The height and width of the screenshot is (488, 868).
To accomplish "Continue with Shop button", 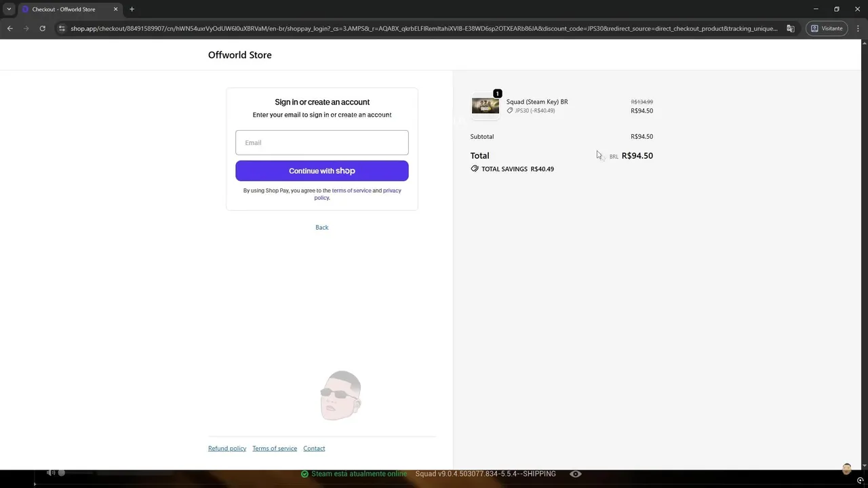I will [x=322, y=171].
